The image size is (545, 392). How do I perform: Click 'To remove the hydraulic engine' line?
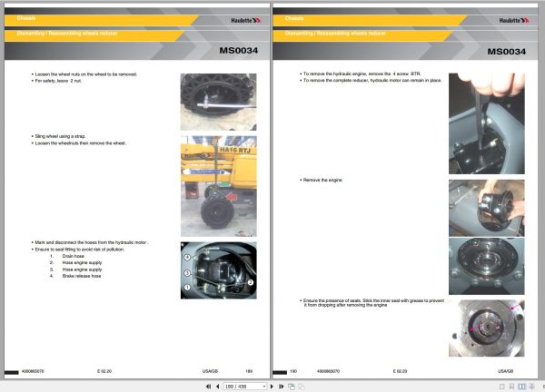click(361, 74)
